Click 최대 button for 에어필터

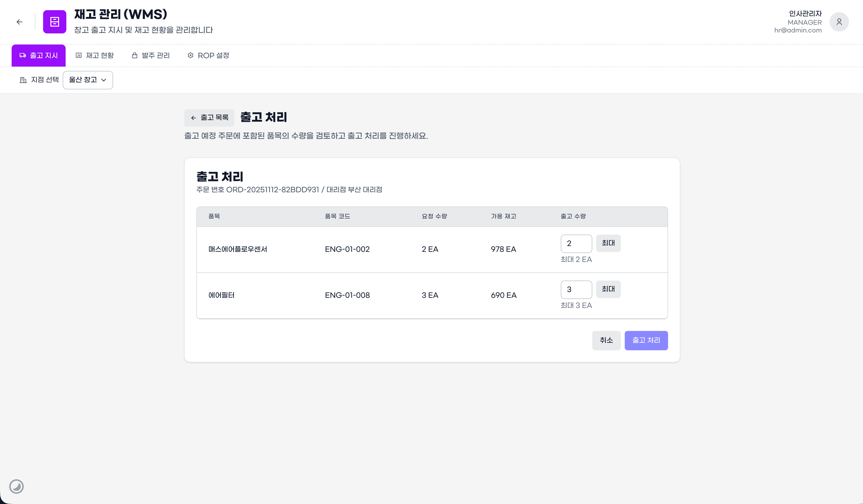608,289
